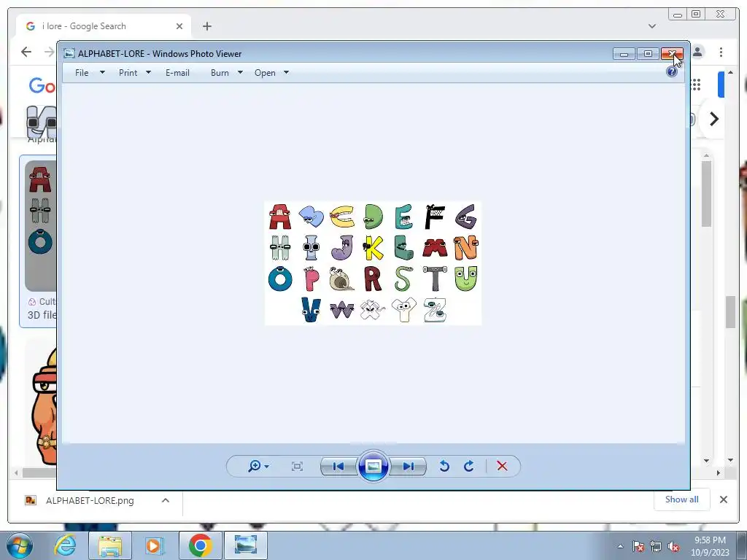The height and width of the screenshot is (560, 747).
Task: Go back in Chrome
Action: click(x=26, y=52)
